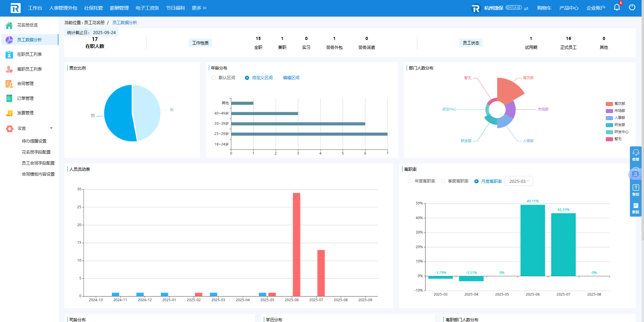The width and height of the screenshot is (644, 322).
Task: Expand the 更多 navigation menu
Action: (x=199, y=8)
